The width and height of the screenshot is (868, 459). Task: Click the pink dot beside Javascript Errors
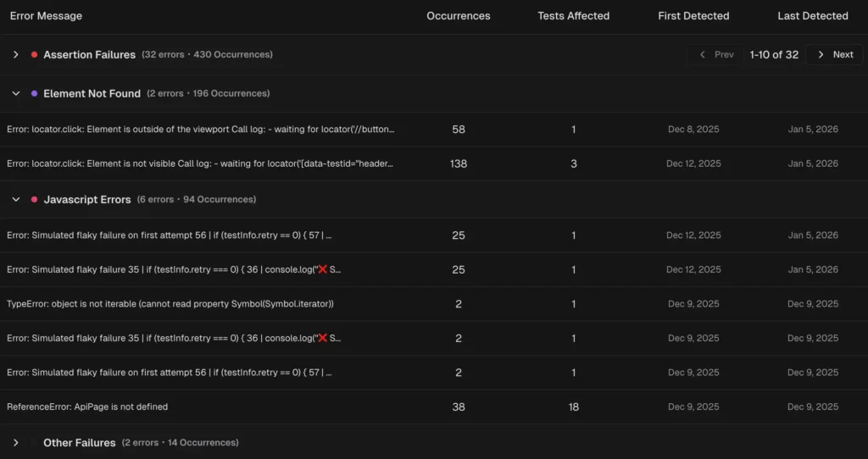coord(34,200)
